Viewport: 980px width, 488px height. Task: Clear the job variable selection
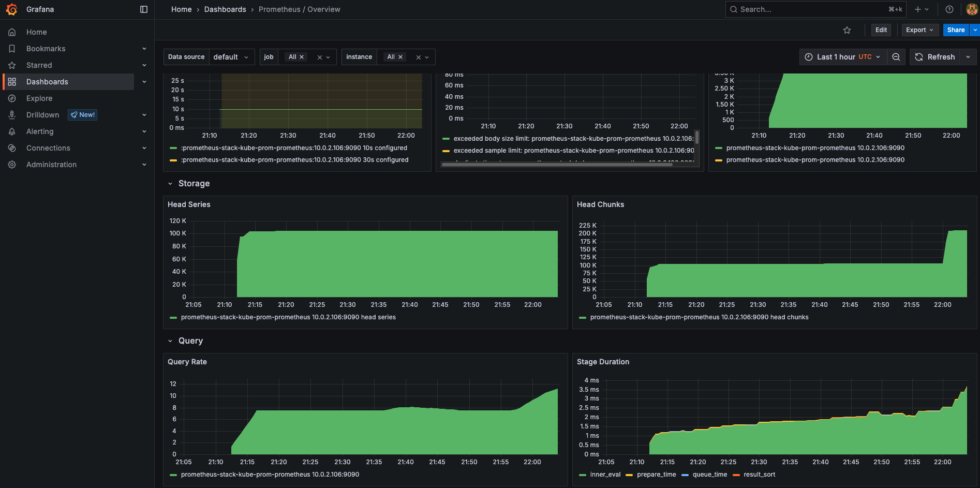[320, 57]
